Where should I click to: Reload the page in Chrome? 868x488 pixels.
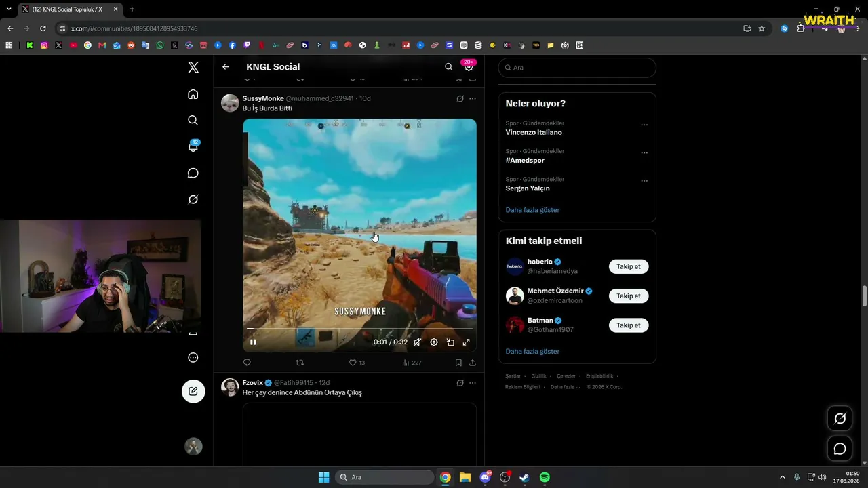click(43, 28)
